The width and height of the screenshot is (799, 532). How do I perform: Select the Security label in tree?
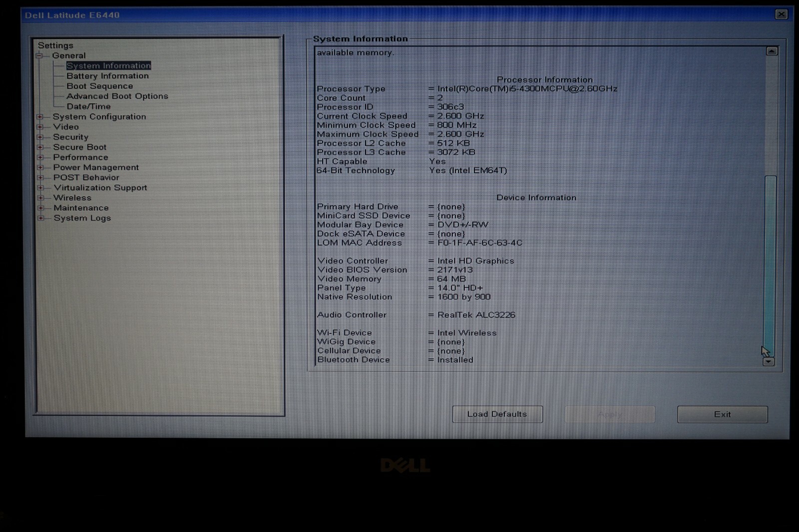point(70,137)
